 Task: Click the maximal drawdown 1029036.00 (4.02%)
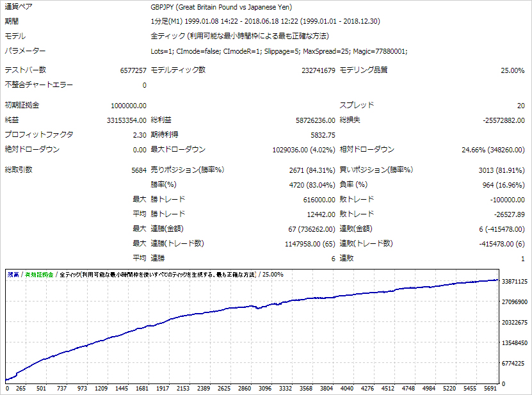(303, 150)
